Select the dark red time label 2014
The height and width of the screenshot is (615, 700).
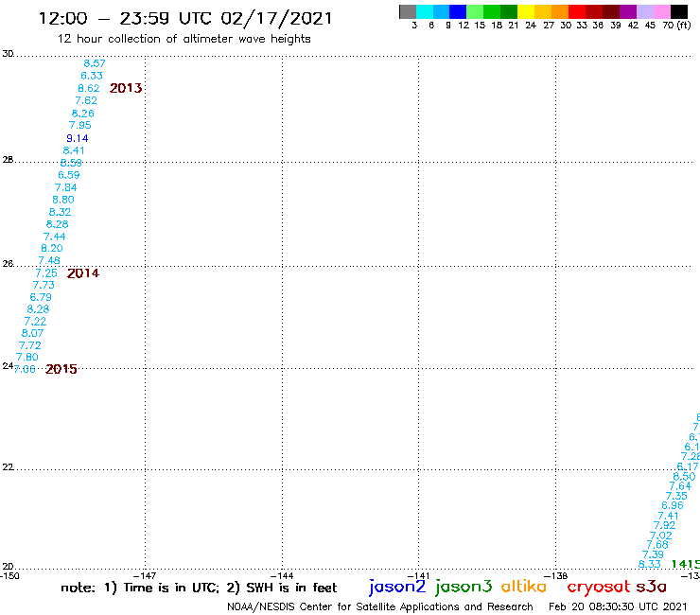pos(83,273)
